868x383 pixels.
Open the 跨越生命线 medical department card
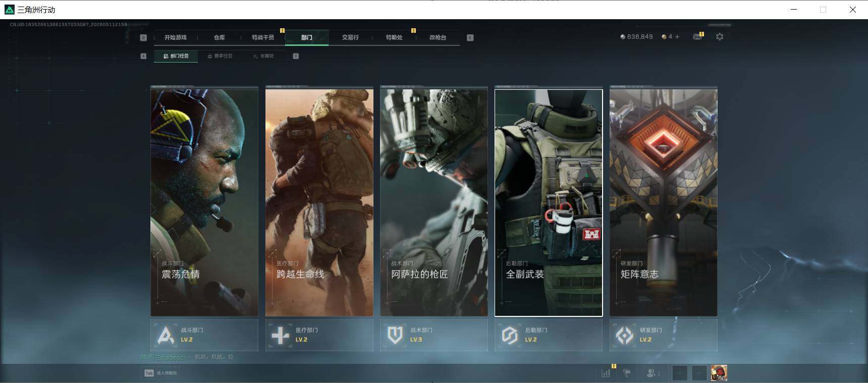tap(319, 202)
